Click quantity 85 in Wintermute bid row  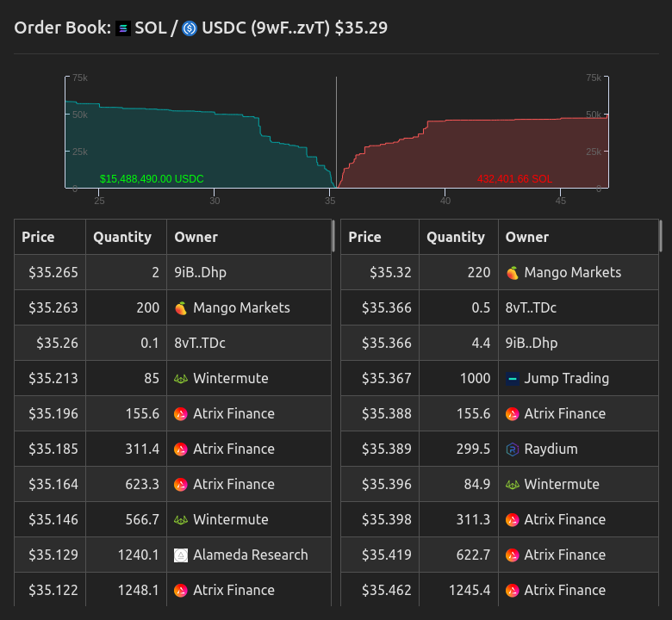point(152,379)
